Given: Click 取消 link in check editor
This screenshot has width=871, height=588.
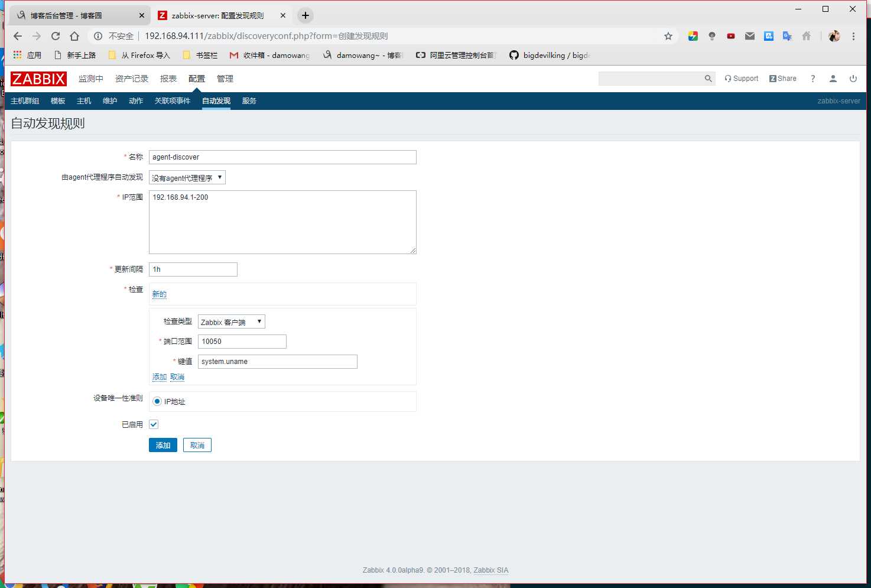Looking at the screenshot, I should [177, 377].
